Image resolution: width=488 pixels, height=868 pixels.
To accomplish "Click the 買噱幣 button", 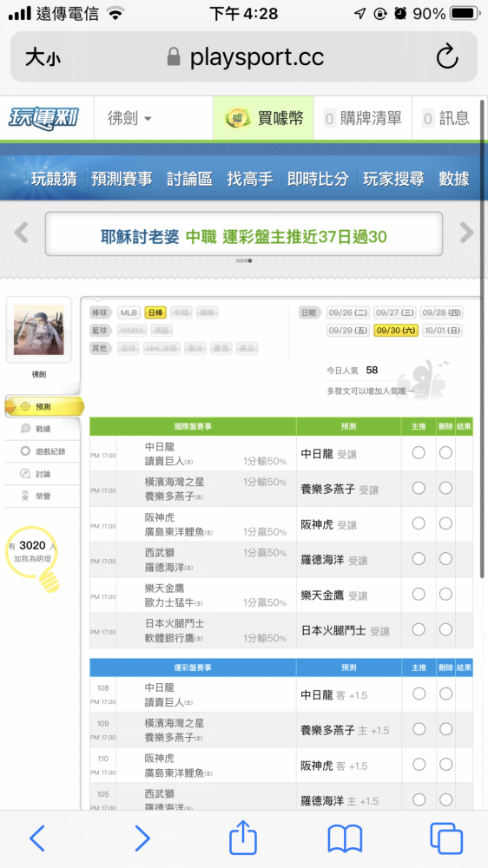I will (264, 118).
